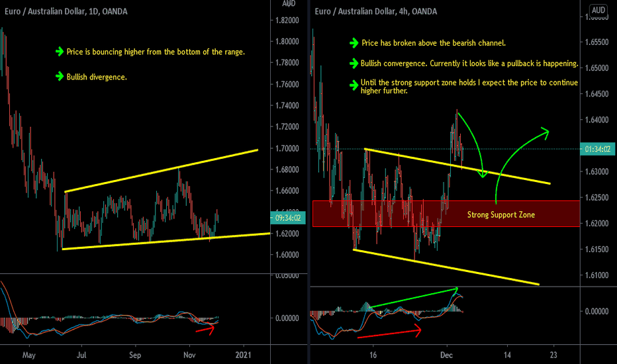Click the 0.00000 indicator value on daily chart
Image resolution: width=617 pixels, height=364 pixels.
287,318
